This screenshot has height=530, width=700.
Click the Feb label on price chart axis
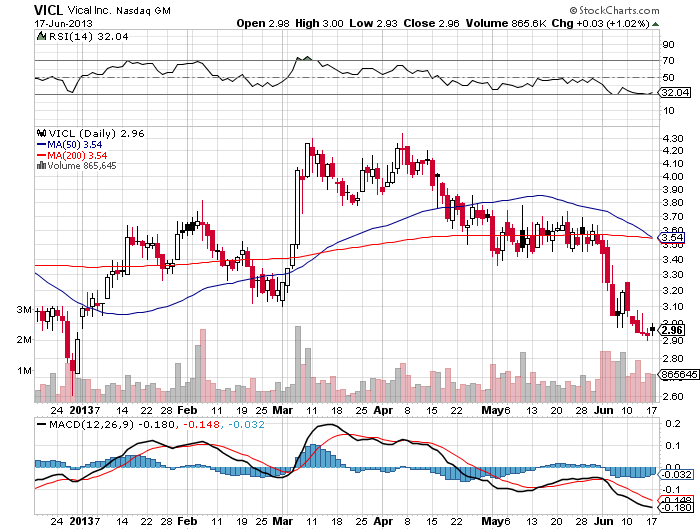(x=187, y=410)
